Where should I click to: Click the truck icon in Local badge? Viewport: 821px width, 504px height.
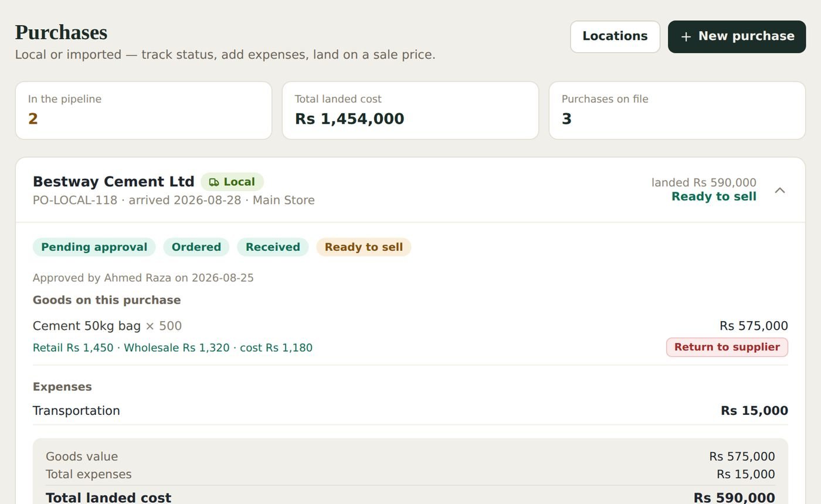(214, 182)
